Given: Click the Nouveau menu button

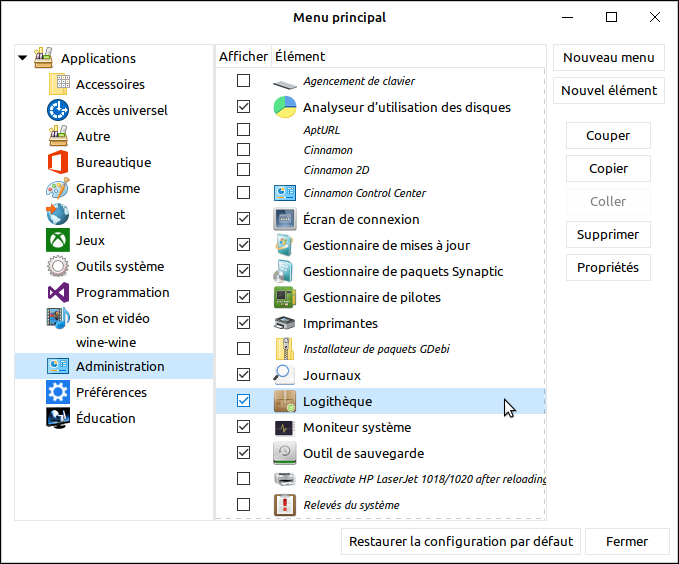Looking at the screenshot, I should click(x=608, y=57).
